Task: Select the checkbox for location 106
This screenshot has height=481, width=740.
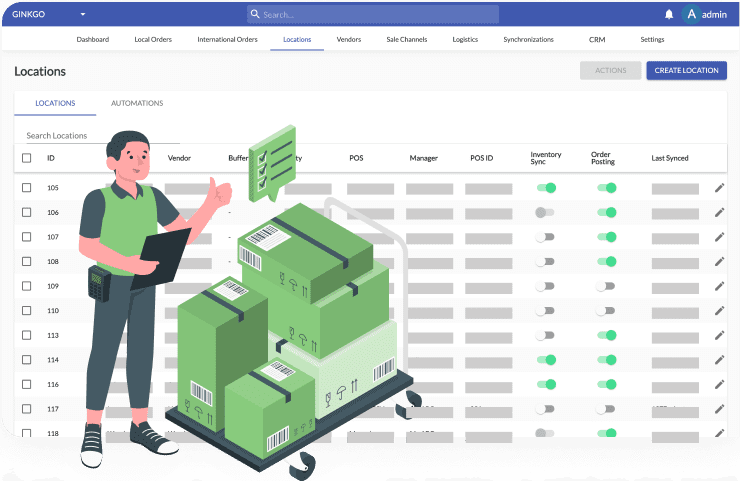Action: 26,212
